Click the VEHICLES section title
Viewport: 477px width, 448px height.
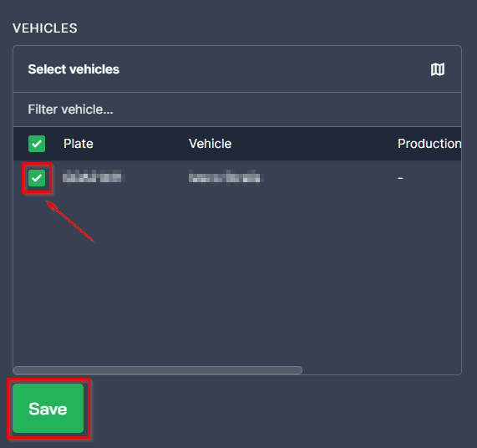(45, 28)
